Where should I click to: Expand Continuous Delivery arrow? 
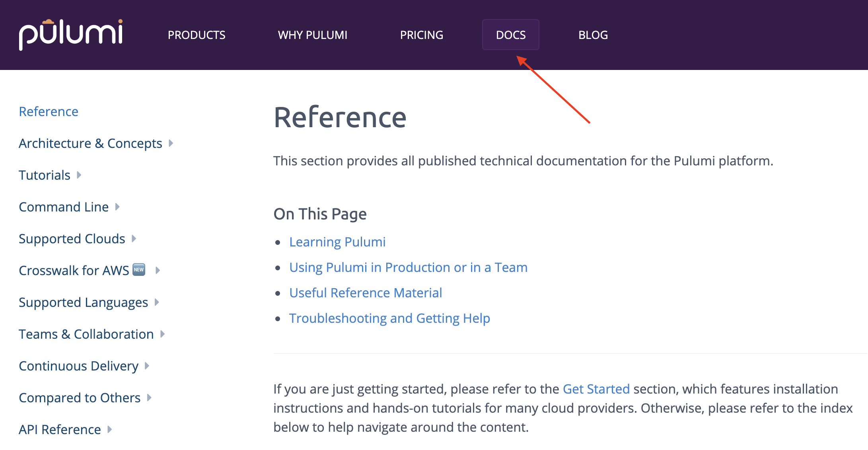(x=147, y=366)
